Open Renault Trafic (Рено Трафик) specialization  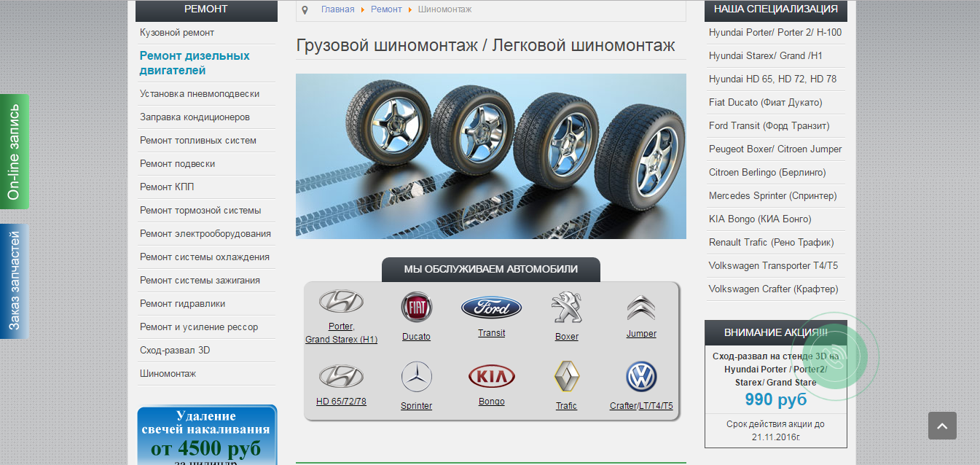(x=775, y=243)
